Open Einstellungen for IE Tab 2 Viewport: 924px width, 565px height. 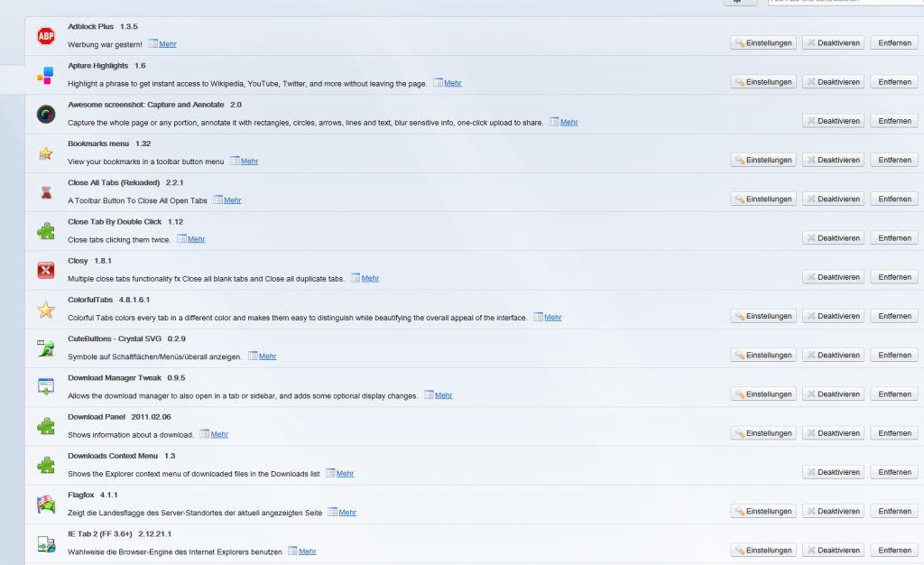tap(763, 551)
